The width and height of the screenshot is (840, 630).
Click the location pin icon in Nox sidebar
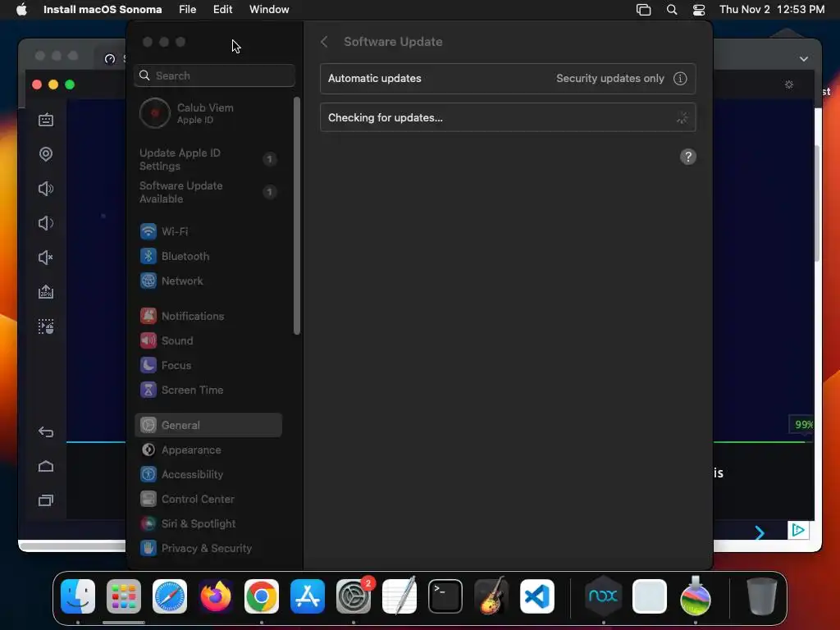coord(46,154)
